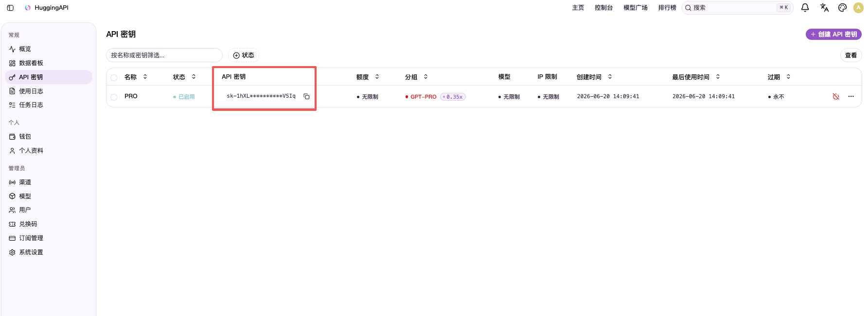Click the GPT-PRO group tag
868x316 pixels.
(421, 97)
